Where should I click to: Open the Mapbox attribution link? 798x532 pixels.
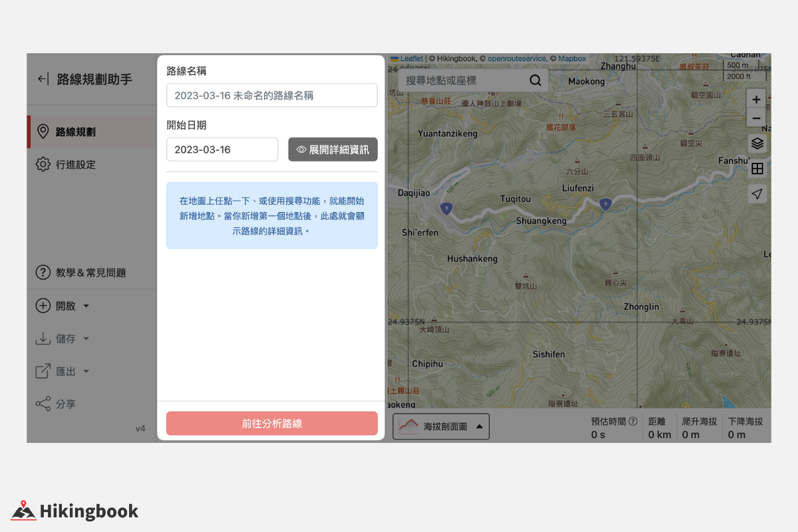572,59
